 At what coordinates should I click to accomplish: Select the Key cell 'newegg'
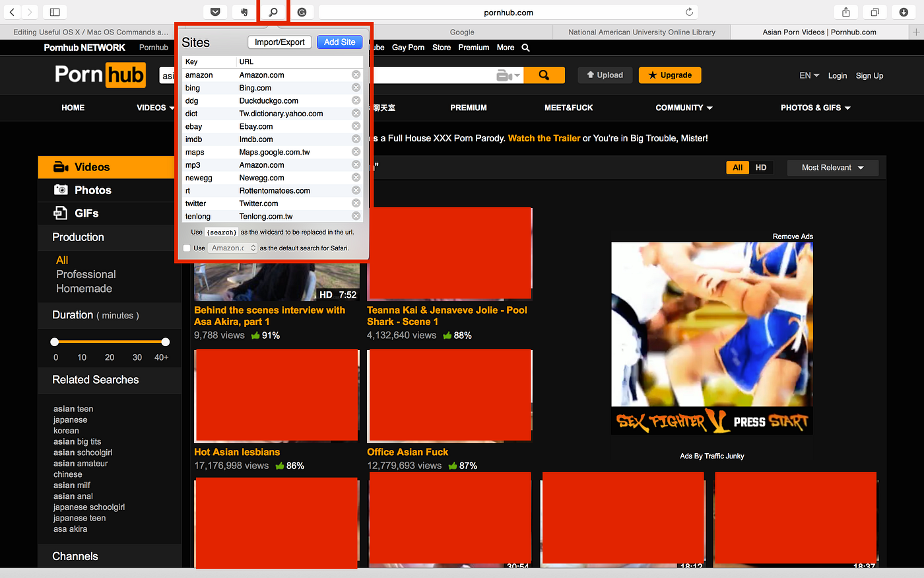pyautogui.click(x=199, y=178)
